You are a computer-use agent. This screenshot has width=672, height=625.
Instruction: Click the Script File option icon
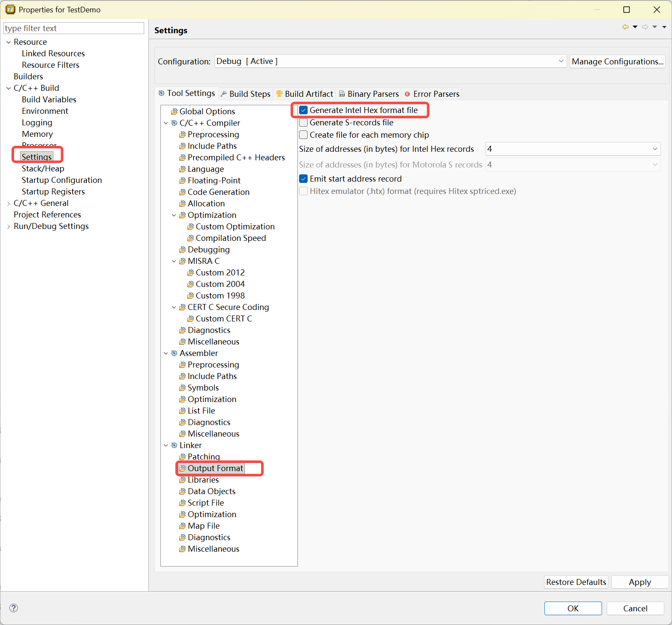182,503
